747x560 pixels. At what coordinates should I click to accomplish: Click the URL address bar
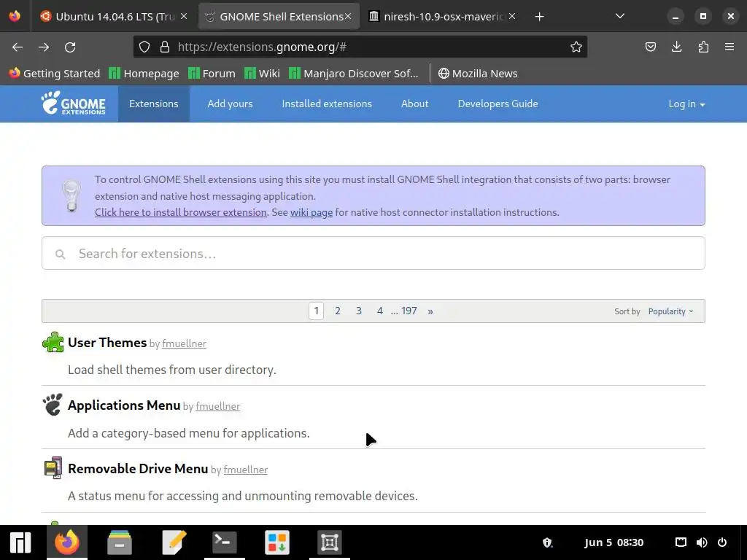362,47
